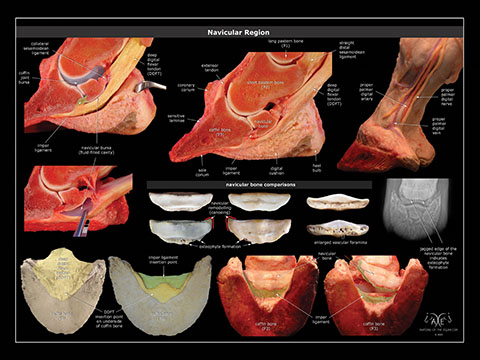480x360 pixels.
Task: Click the "heel bulb" label
Action: click(317, 168)
